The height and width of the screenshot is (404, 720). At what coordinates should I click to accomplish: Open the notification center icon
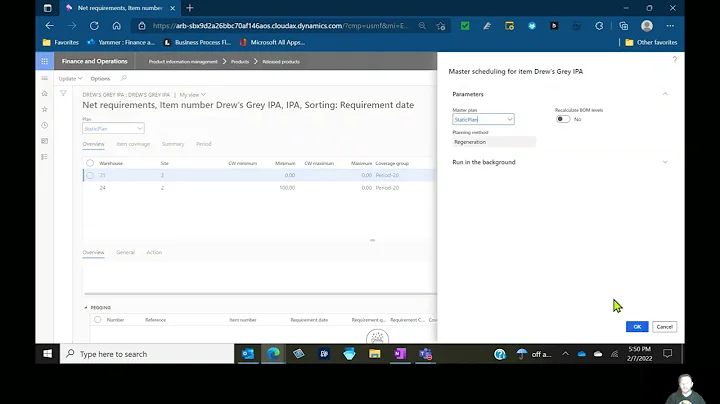click(667, 354)
